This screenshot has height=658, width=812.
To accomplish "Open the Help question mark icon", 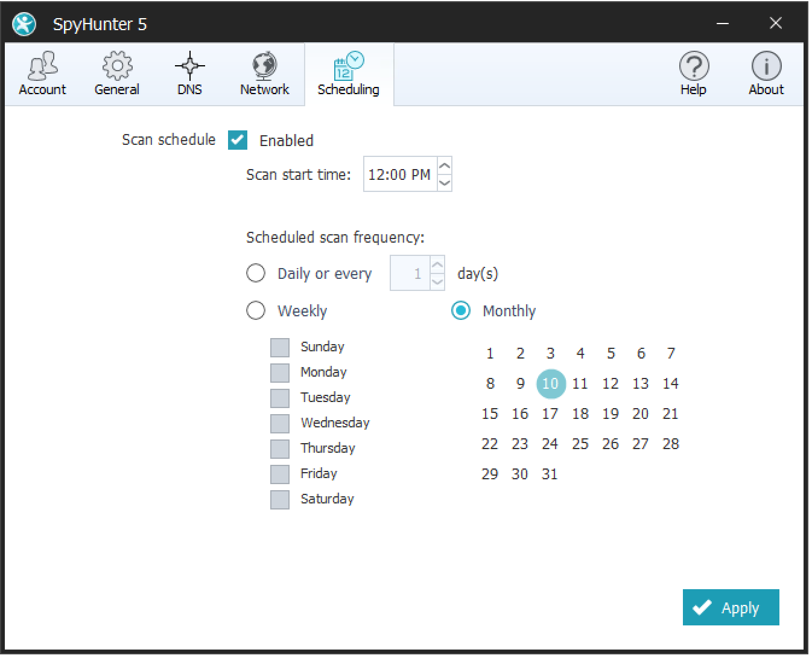I will (694, 74).
